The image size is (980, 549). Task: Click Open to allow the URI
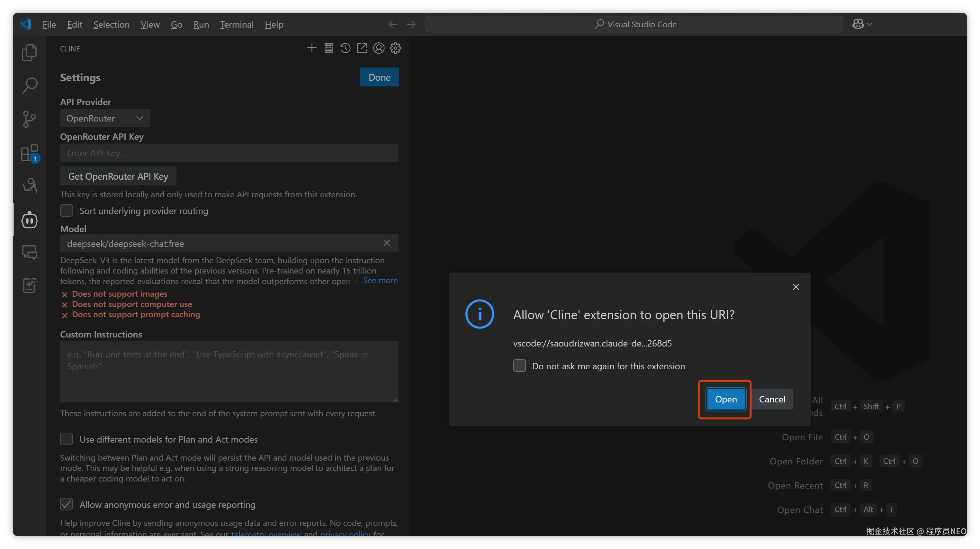725,399
